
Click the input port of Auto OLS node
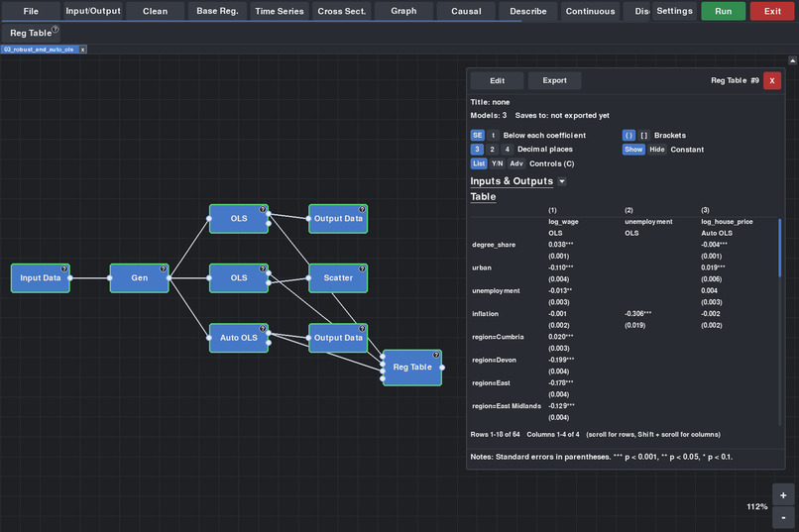point(209,338)
